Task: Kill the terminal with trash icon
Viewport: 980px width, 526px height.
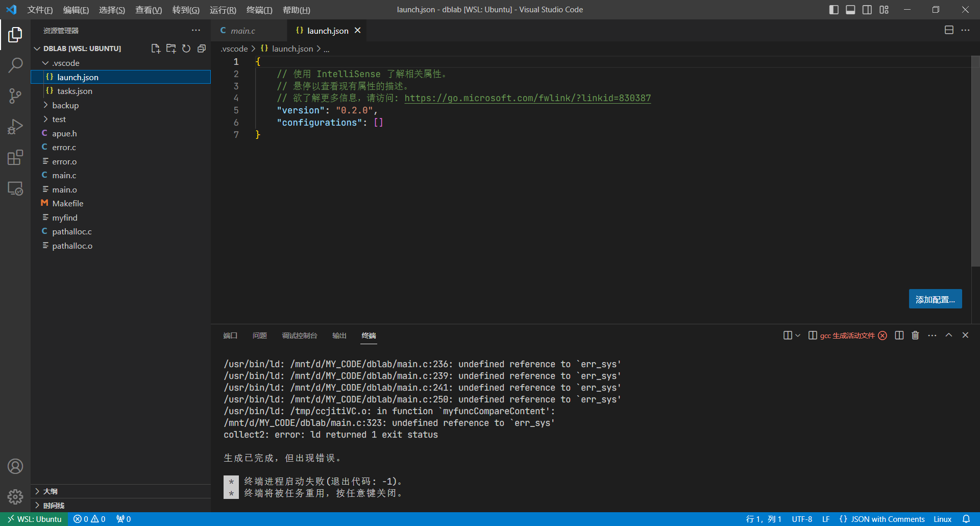Action: [x=915, y=336]
